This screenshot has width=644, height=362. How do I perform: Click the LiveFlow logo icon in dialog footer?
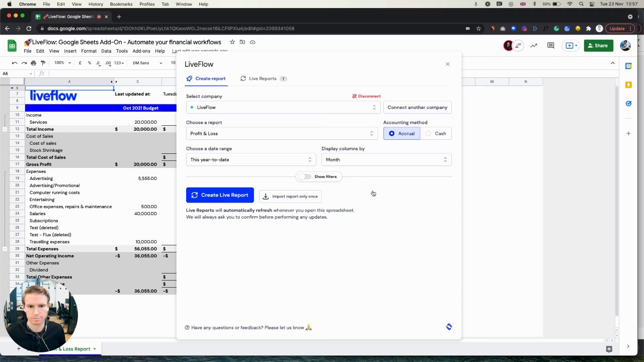click(449, 327)
